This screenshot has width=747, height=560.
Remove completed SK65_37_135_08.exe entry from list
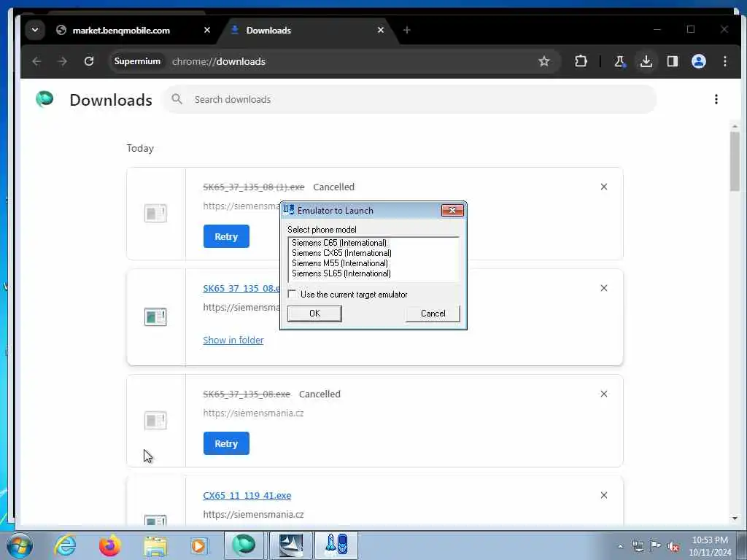click(603, 288)
